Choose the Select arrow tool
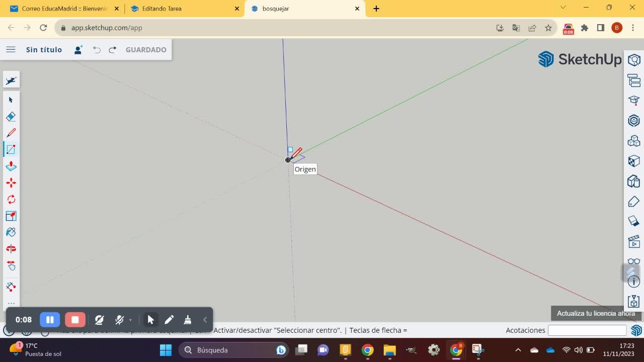644x362 pixels. click(11, 100)
